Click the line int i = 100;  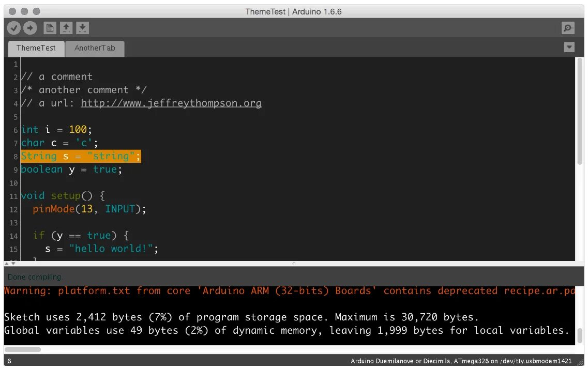pyautogui.click(x=56, y=130)
